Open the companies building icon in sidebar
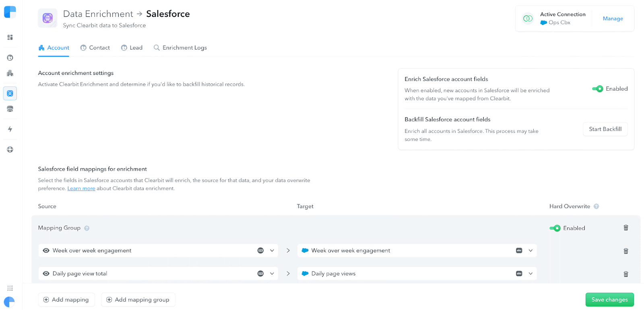 (10, 73)
